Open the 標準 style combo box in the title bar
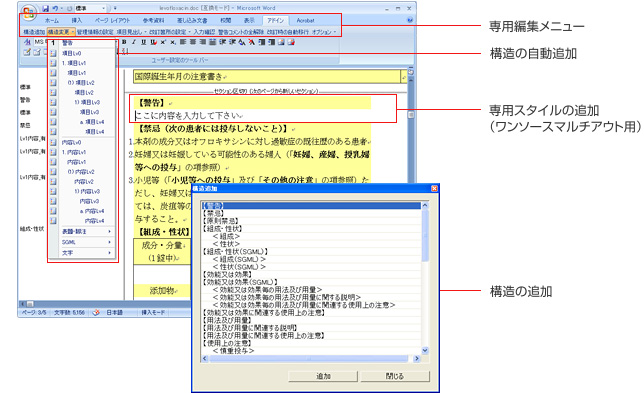The width and height of the screenshot is (644, 393). [x=90, y=8]
